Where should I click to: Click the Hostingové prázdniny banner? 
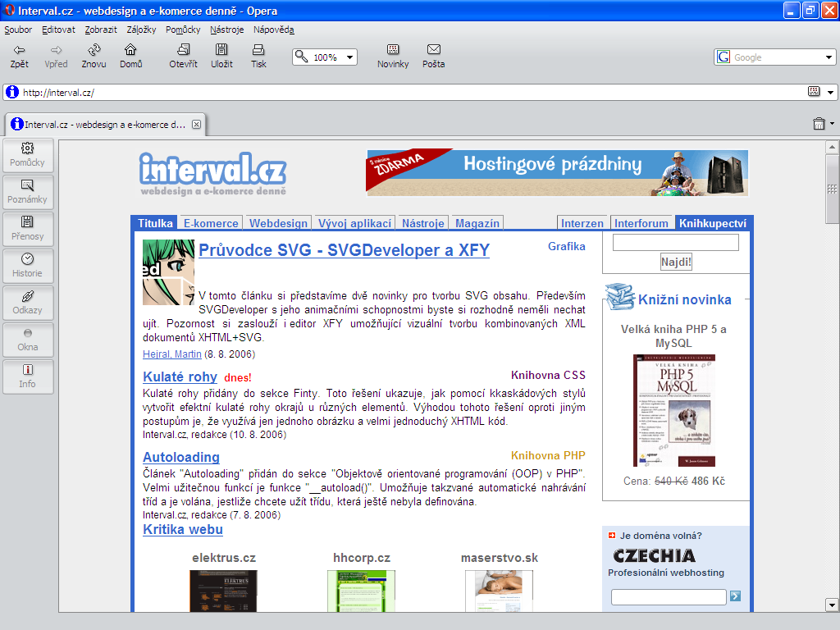pos(557,172)
